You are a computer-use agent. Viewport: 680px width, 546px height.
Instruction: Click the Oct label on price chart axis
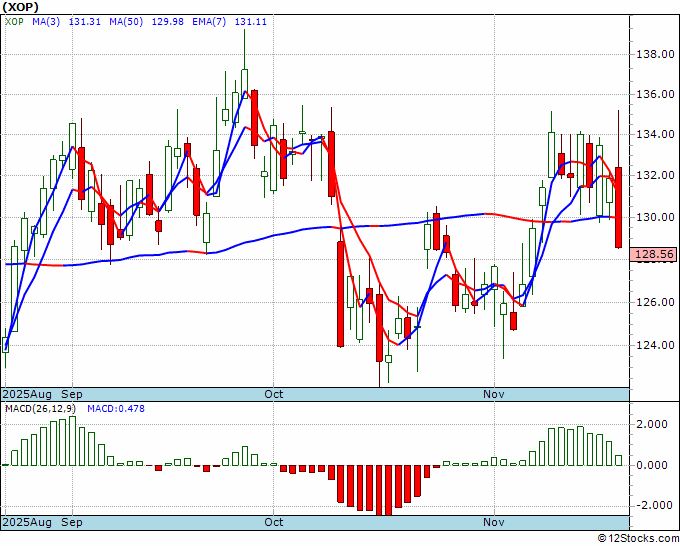[274, 394]
